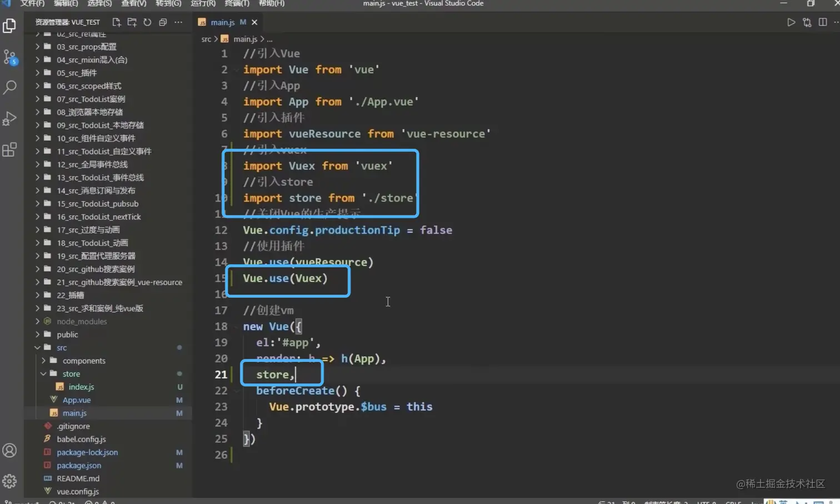The height and width of the screenshot is (504, 840).
Task: Open the 选择(S) menu
Action: click(99, 3)
